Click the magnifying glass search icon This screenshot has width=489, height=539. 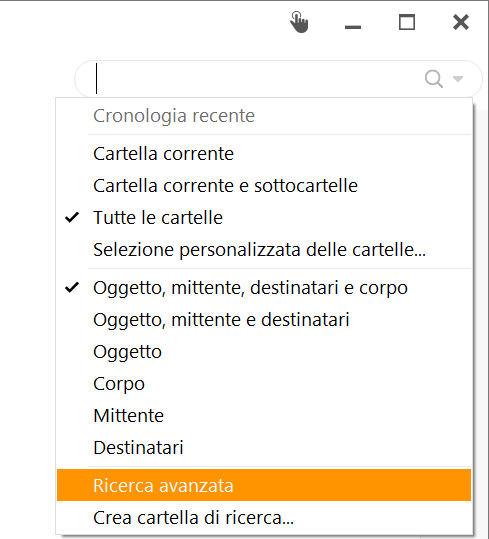coord(434,79)
